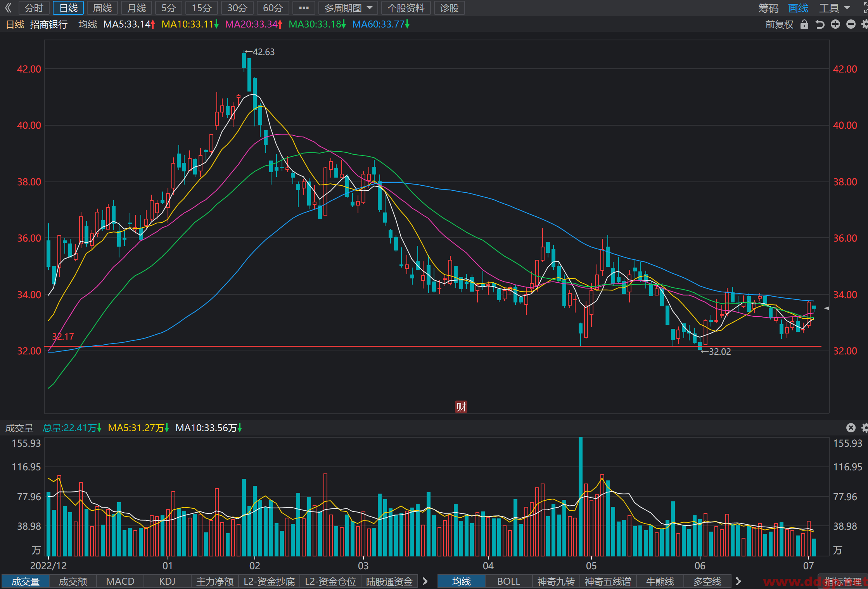Select BOLL main overlay tab

[509, 581]
